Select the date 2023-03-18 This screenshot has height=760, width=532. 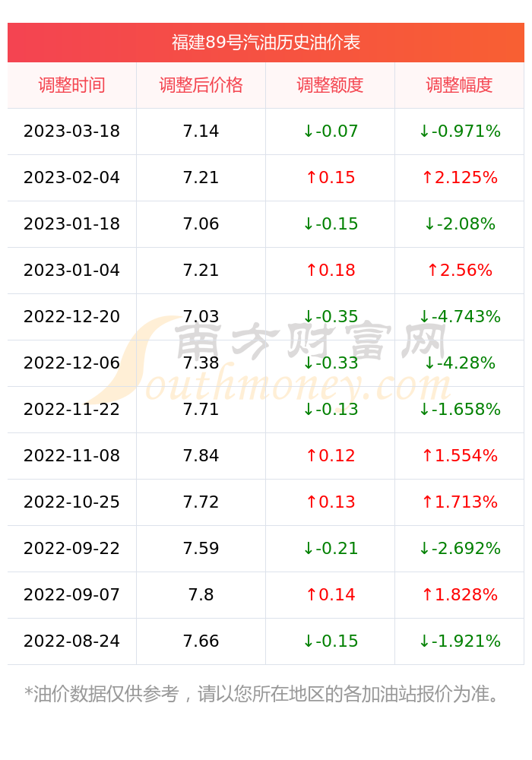71,131
